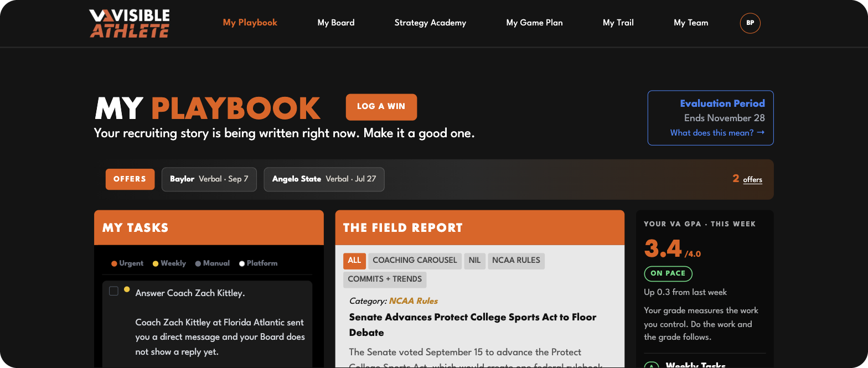Image resolution: width=868 pixels, height=368 pixels.
Task: Click the orange Offers label
Action: (130, 179)
